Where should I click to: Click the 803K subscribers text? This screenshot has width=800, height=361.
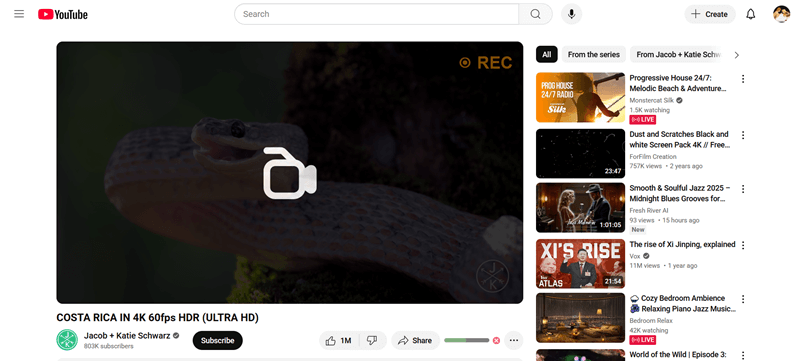[109, 346]
